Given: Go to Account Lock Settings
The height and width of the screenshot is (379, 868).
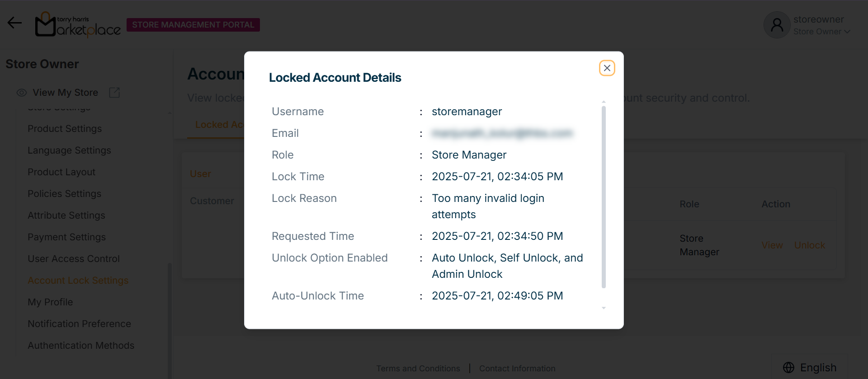Looking at the screenshot, I should [78, 281].
